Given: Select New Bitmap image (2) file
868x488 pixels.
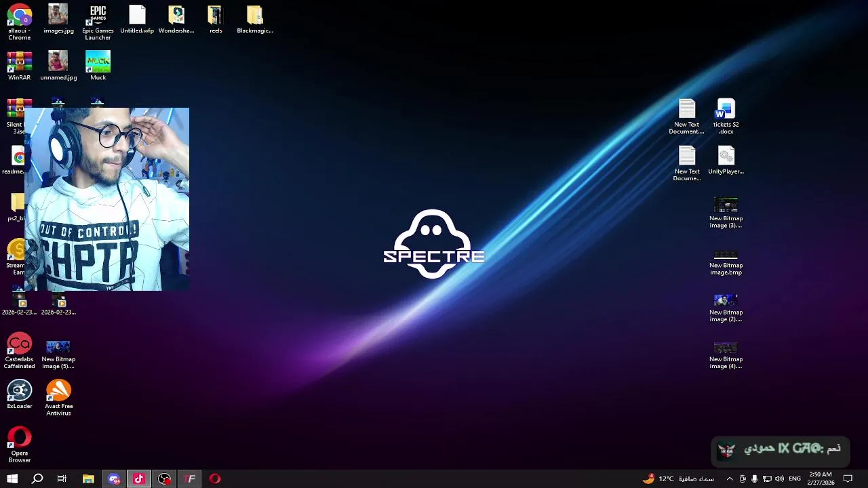Looking at the screenshot, I should [x=726, y=308].
